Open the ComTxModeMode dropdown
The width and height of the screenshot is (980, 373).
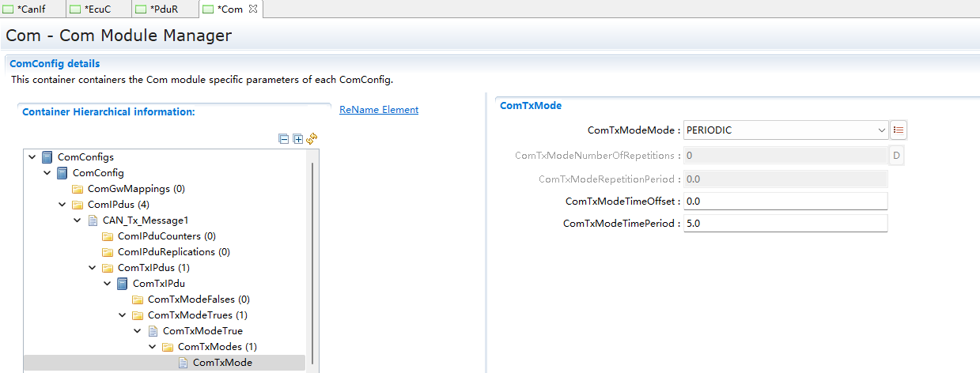pos(882,130)
